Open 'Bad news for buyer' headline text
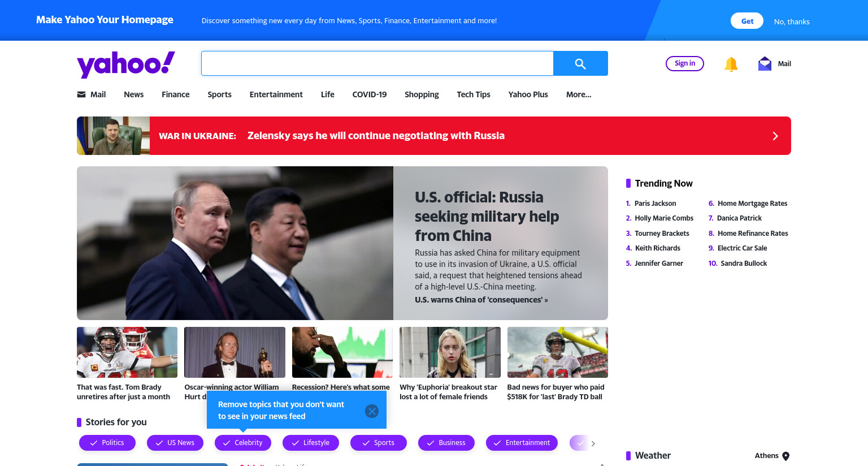 coord(555,392)
